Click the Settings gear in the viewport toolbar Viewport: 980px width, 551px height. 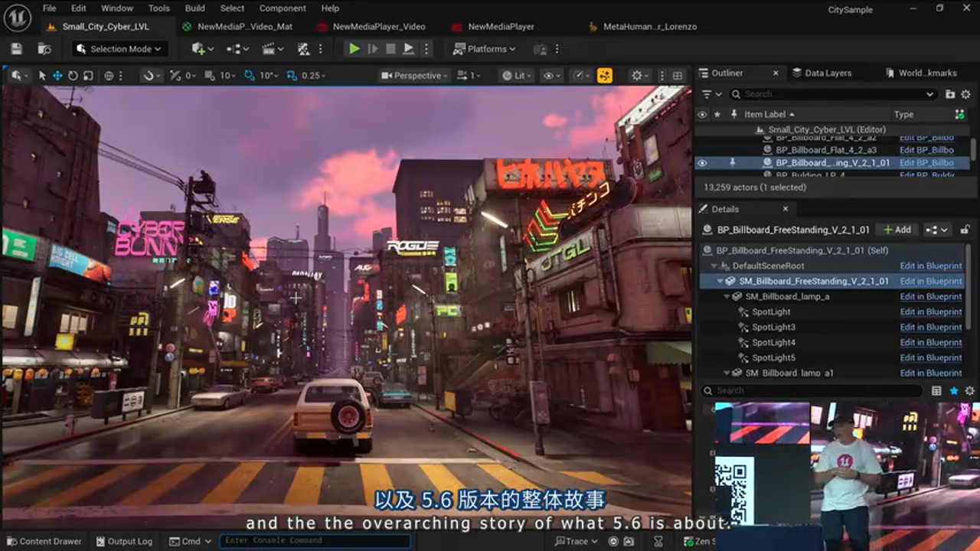tap(637, 75)
